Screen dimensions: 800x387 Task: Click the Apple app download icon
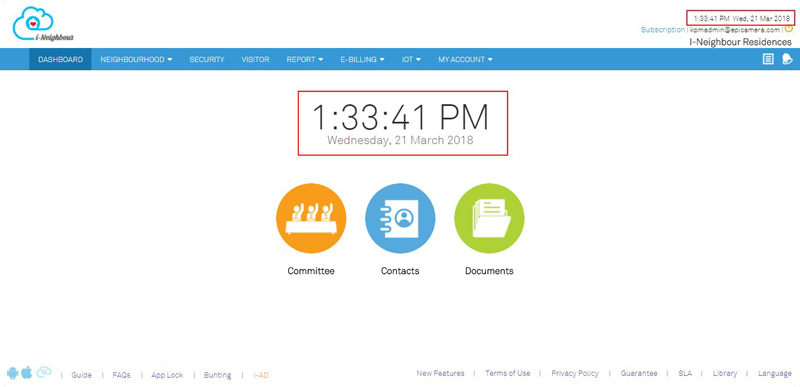[27, 373]
